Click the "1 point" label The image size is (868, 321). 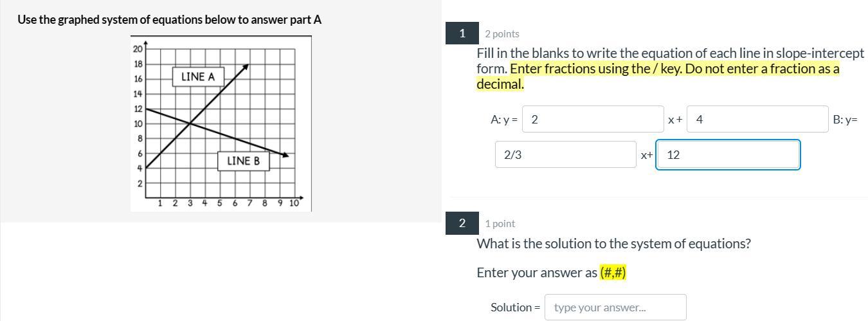pyautogui.click(x=500, y=224)
